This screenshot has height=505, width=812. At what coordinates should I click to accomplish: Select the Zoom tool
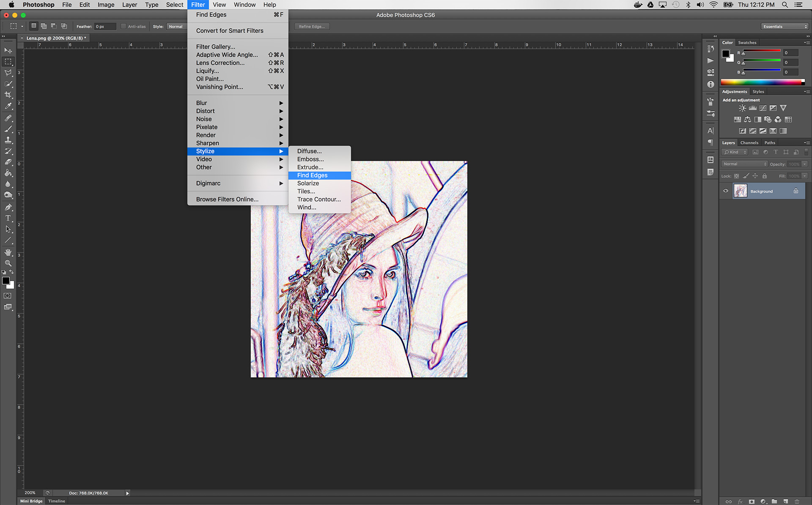point(8,263)
